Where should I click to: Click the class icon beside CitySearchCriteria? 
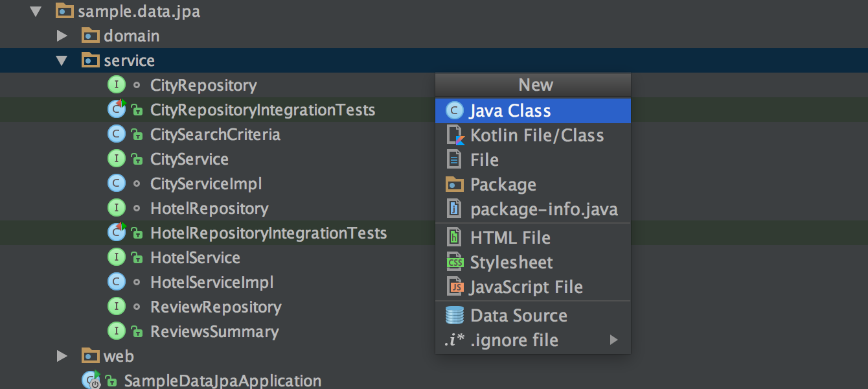pyautogui.click(x=115, y=134)
